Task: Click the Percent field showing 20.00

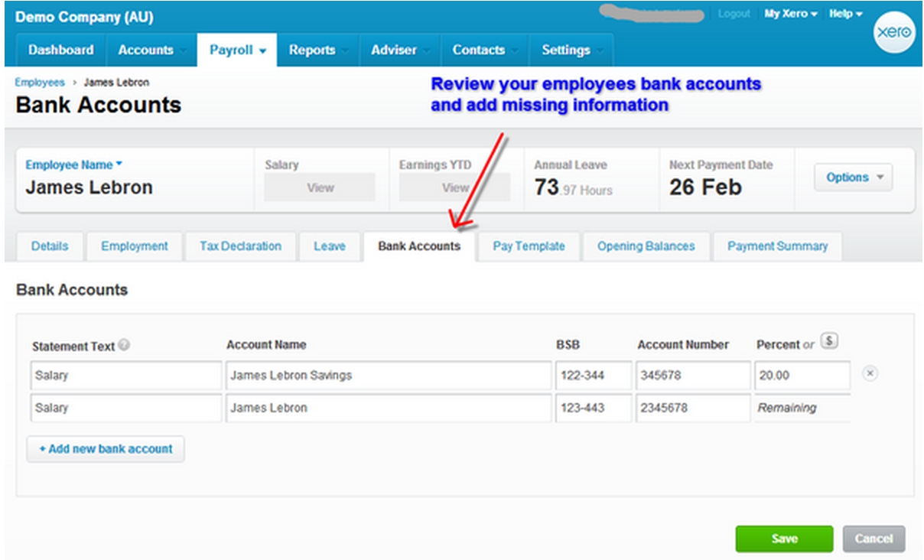Action: point(802,376)
